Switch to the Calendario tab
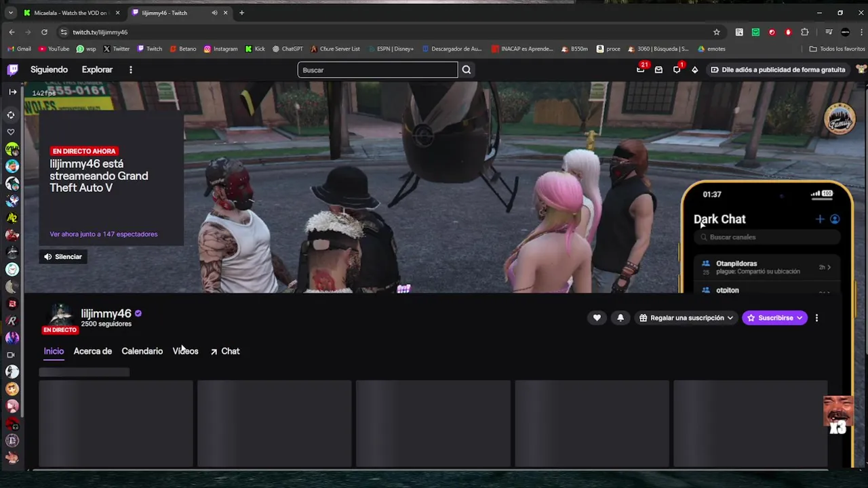 pos(142,351)
